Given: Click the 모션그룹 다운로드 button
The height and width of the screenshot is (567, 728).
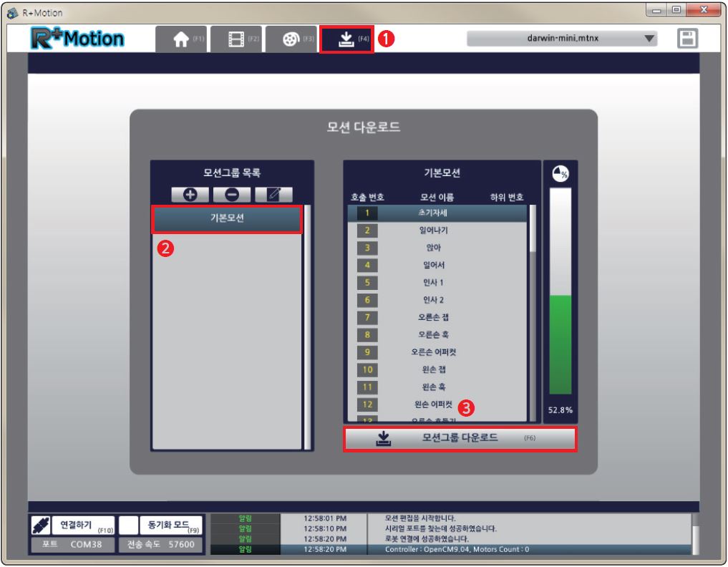Looking at the screenshot, I should tap(459, 438).
